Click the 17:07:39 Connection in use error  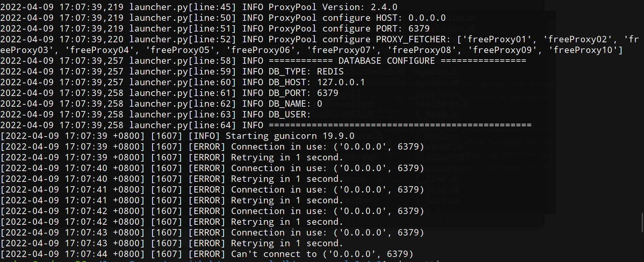point(212,147)
